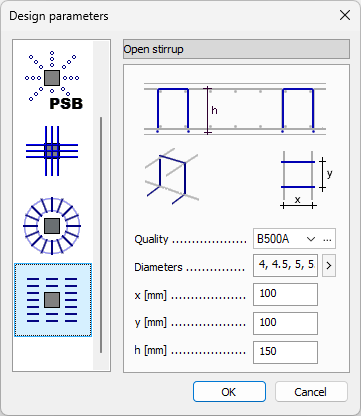Click the h [mm] input field
The width and height of the screenshot is (361, 416).
[285, 352]
